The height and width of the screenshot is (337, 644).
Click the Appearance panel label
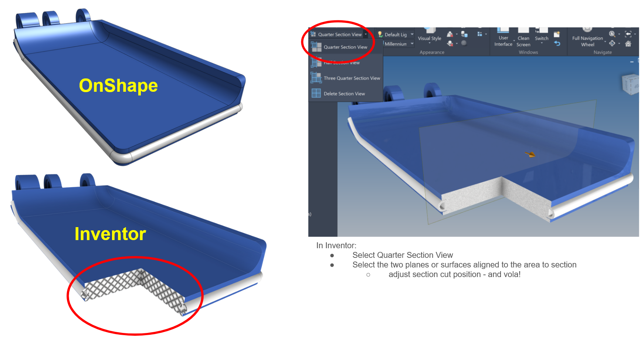(432, 52)
